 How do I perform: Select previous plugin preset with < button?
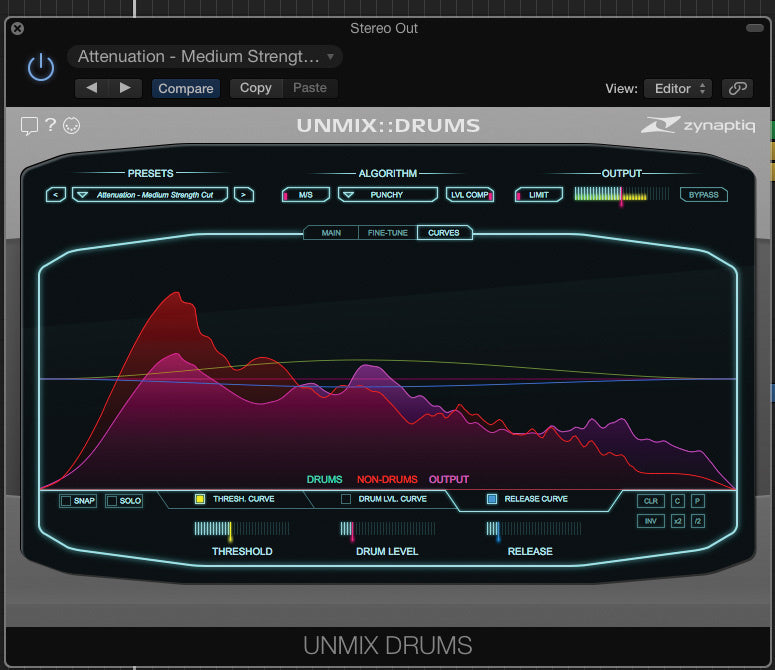(55, 195)
